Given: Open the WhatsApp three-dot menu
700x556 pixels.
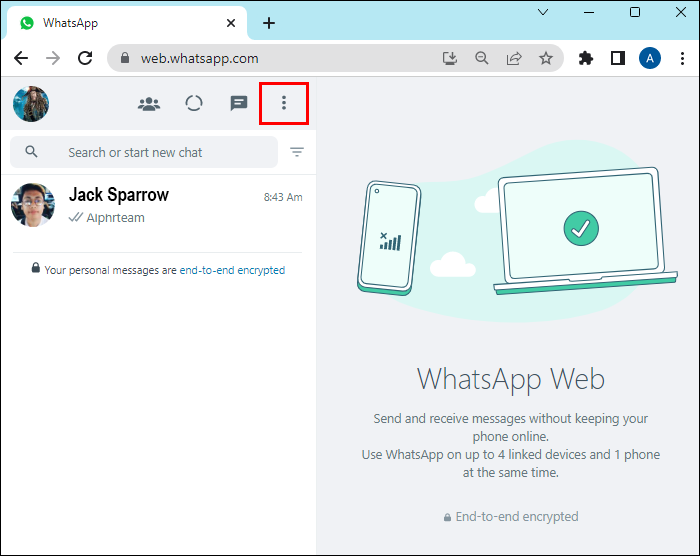Looking at the screenshot, I should point(283,103).
